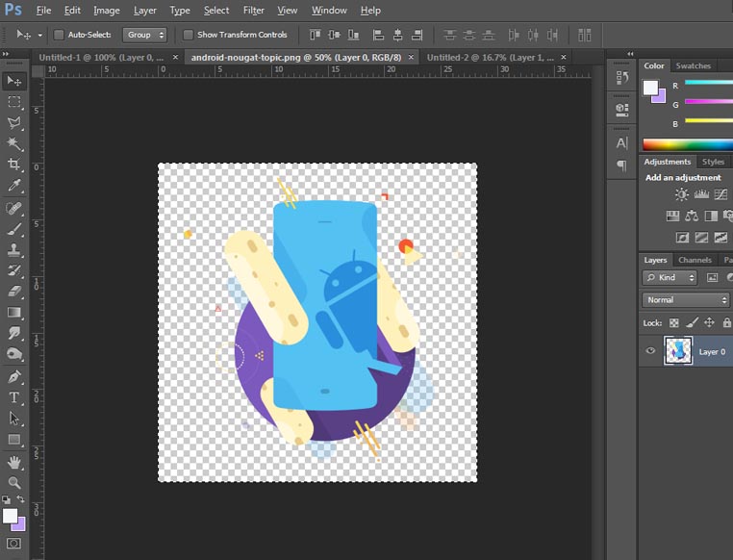Switch to the Channels tab
This screenshot has height=560, width=733.
pyautogui.click(x=695, y=260)
